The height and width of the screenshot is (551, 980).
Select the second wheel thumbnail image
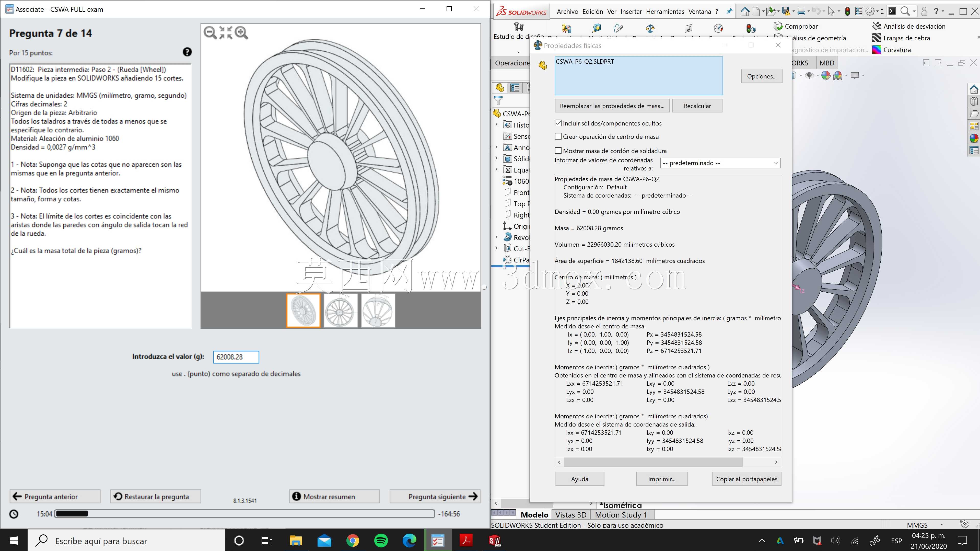[x=341, y=311]
